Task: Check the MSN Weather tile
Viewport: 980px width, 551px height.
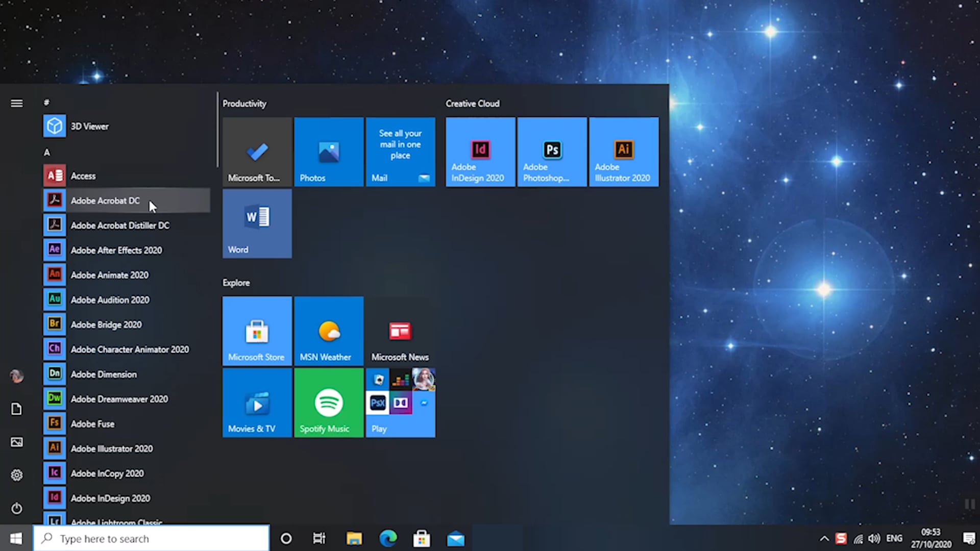Action: (x=328, y=331)
